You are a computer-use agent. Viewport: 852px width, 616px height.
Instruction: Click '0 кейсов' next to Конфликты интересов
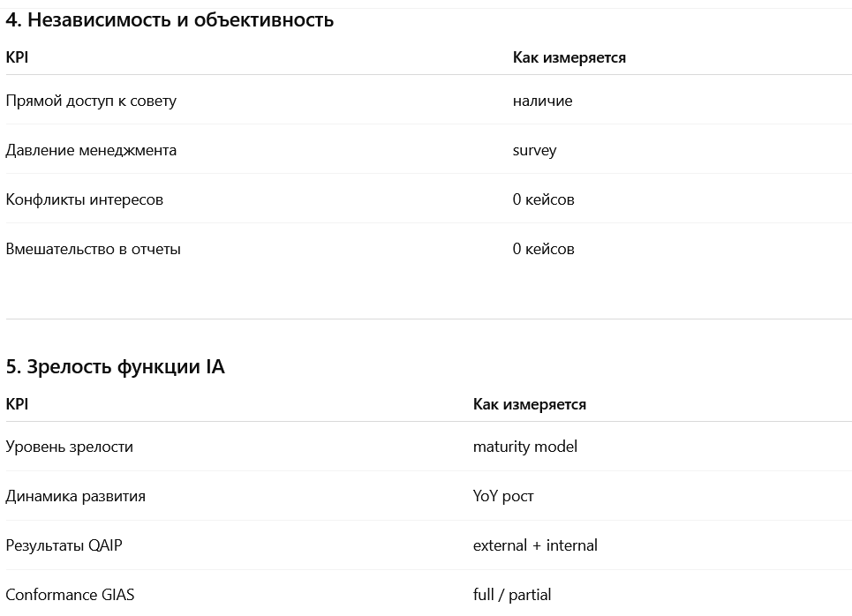pyautogui.click(x=543, y=200)
